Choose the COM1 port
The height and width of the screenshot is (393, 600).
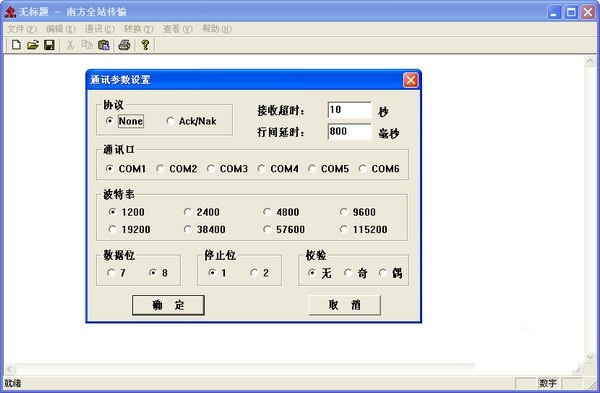(126, 169)
